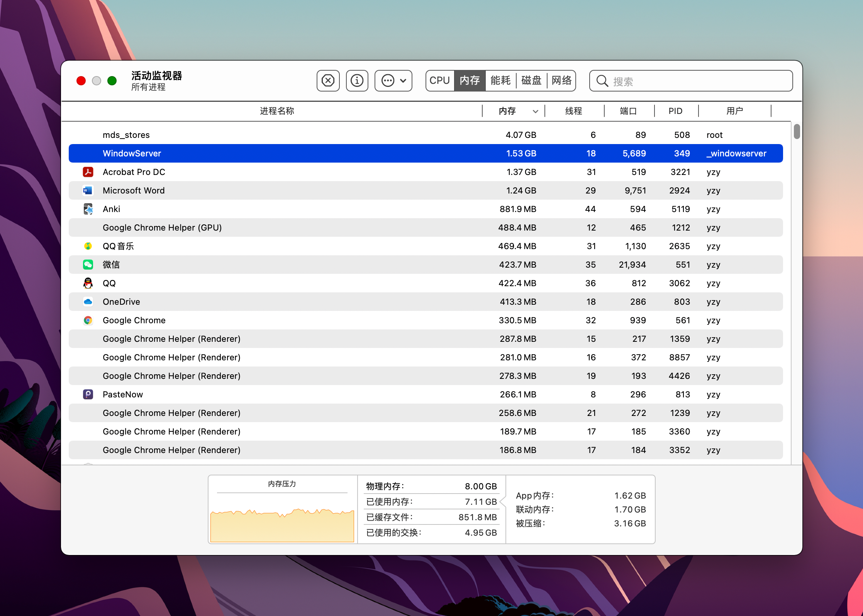Sort by 线程 threads column header
This screenshot has height=616, width=863.
(x=573, y=111)
